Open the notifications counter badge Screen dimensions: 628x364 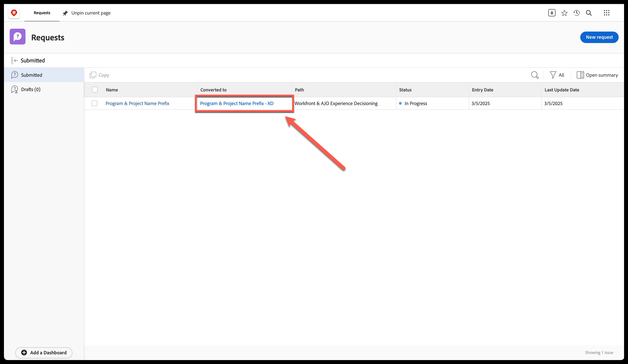pos(552,13)
